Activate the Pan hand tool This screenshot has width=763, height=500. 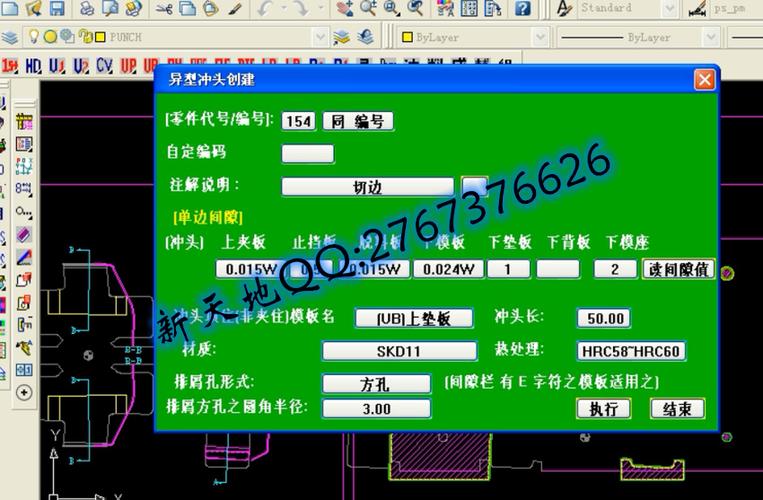[345, 7]
